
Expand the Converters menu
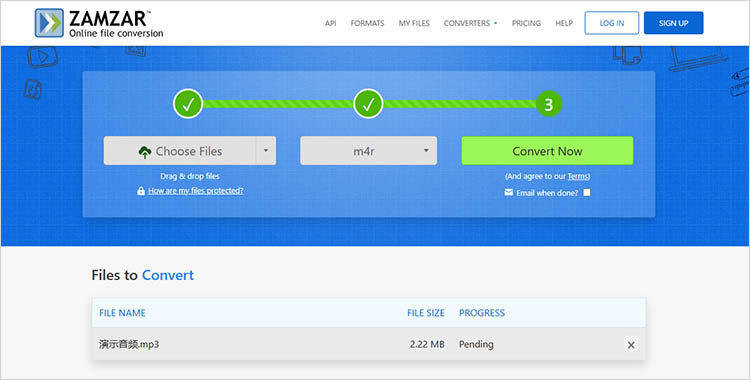pyautogui.click(x=470, y=23)
